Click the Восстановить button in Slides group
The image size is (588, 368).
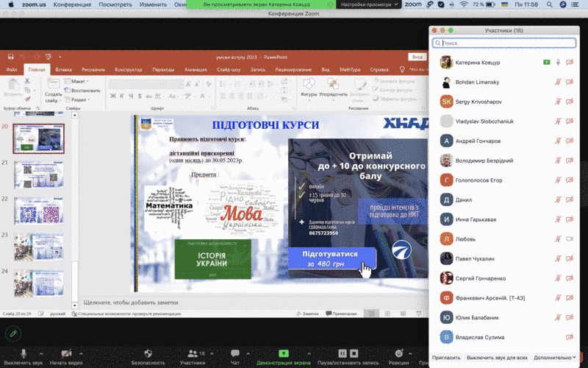(82, 91)
